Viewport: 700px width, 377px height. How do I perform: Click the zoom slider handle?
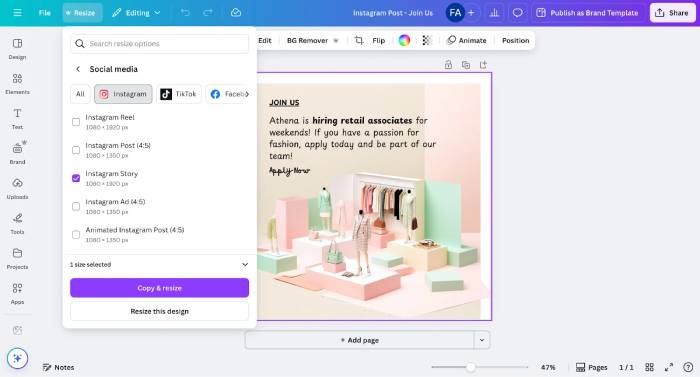pos(471,367)
